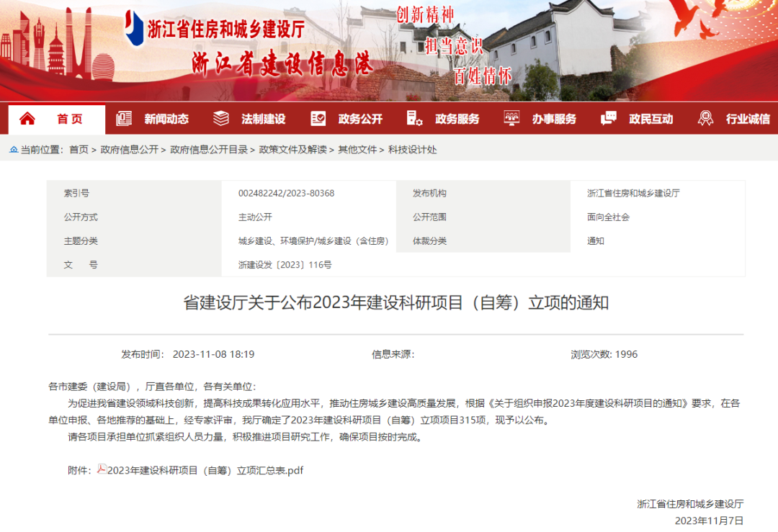Viewport: 778px width, 532px height.
Task: Click the icon beside 政务公开
Action: click(x=318, y=119)
